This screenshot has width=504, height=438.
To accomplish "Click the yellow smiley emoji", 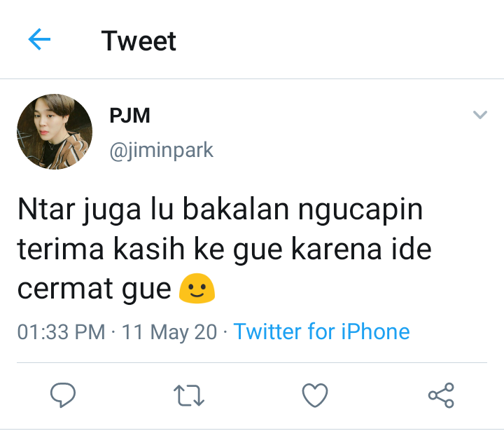I will (197, 288).
